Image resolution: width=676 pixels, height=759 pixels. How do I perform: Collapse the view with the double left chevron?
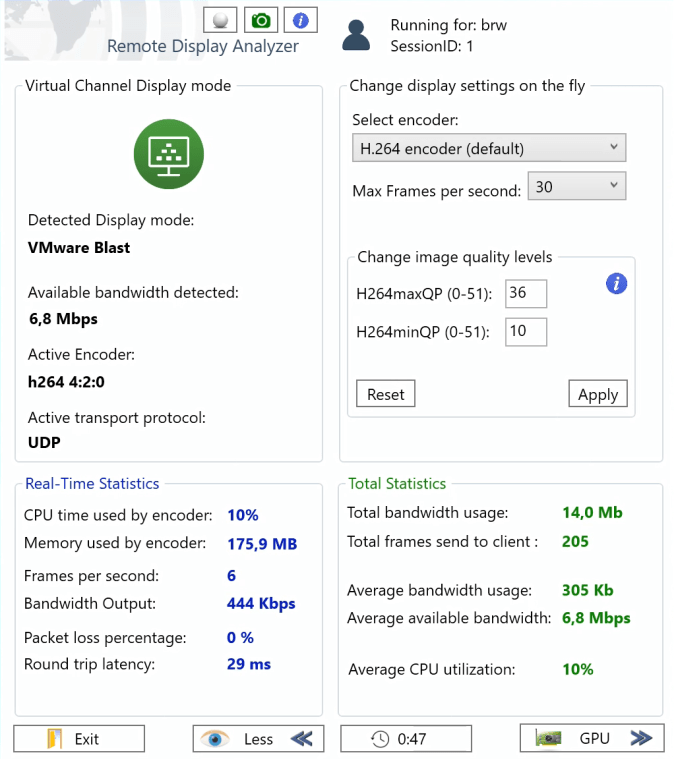301,739
